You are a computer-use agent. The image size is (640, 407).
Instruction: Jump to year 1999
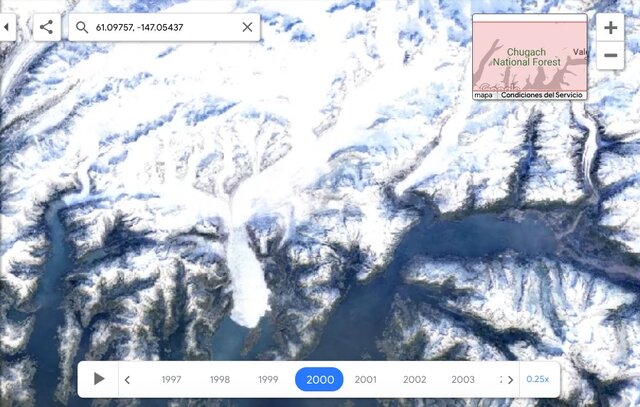coord(268,380)
